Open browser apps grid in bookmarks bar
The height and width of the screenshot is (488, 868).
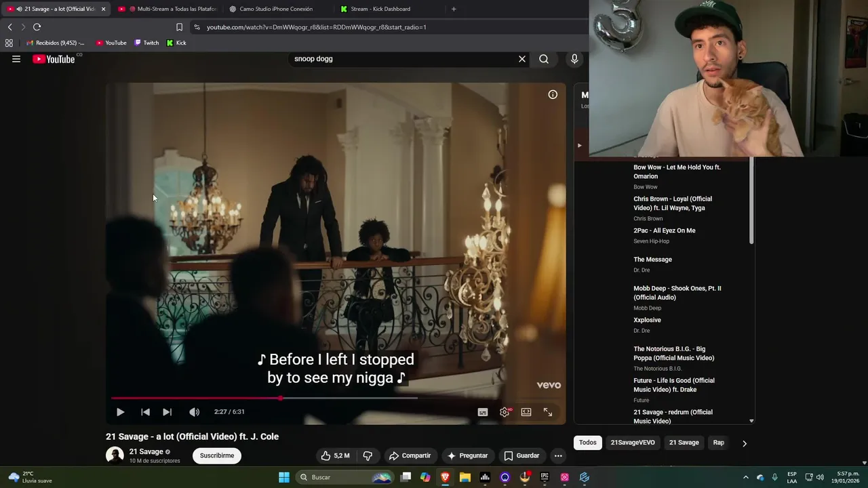tap(9, 43)
